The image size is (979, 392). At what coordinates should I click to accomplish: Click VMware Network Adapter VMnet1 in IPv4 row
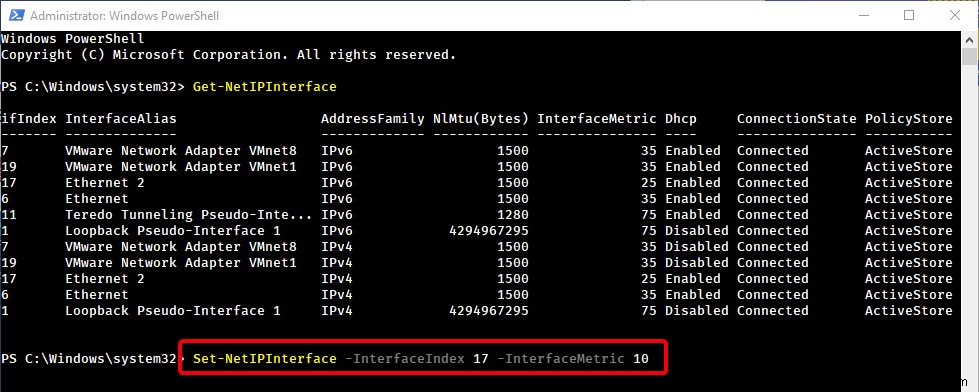(181, 263)
